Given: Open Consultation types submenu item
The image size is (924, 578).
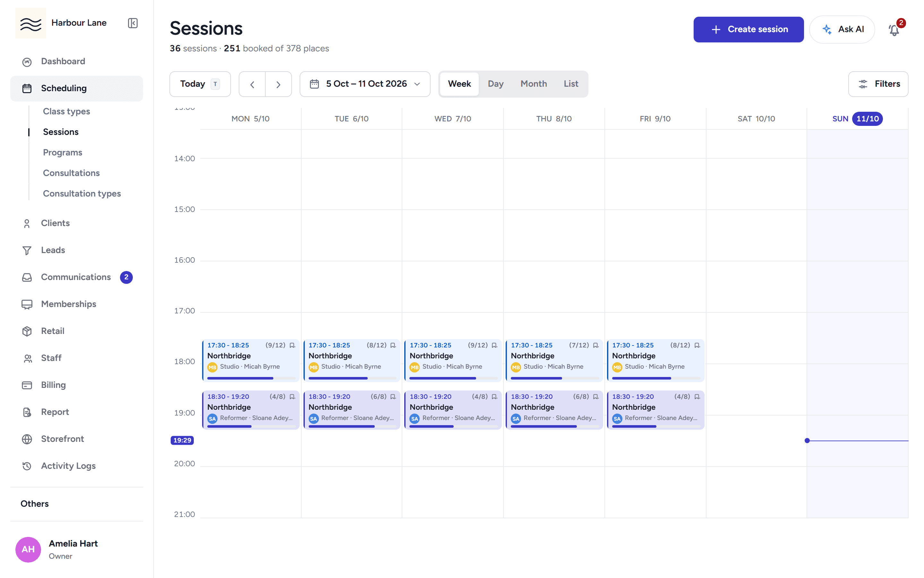Looking at the screenshot, I should point(82,193).
